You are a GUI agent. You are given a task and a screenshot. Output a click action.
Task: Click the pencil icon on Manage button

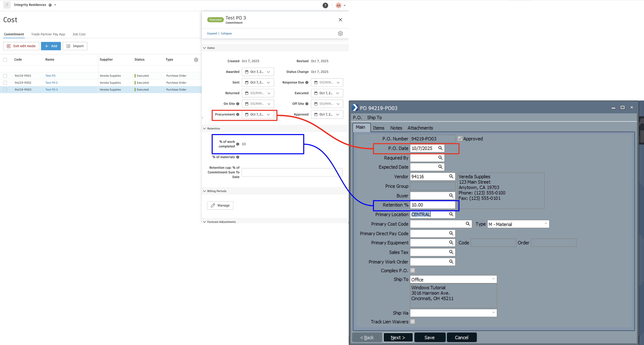[x=213, y=205]
